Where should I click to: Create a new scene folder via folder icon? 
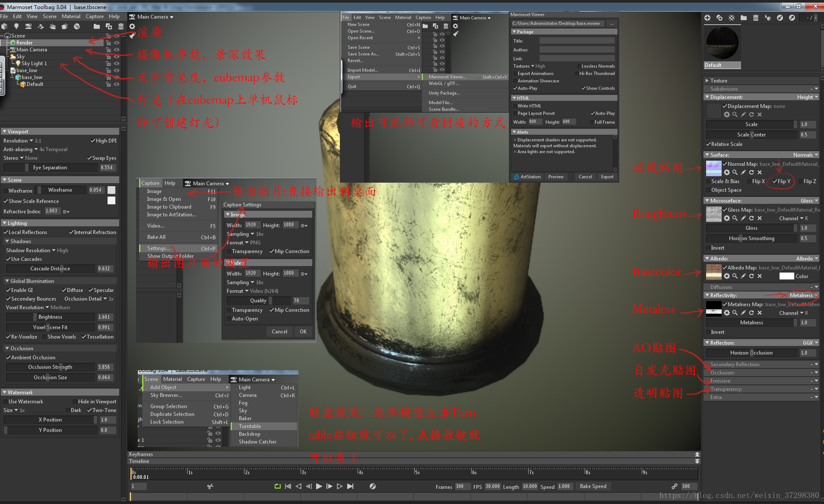[97, 26]
